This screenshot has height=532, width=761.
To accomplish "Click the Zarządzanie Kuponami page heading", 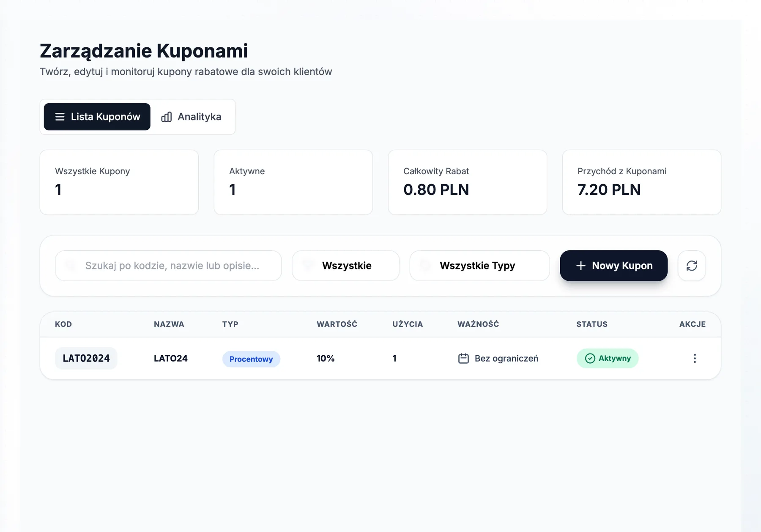I will (x=144, y=51).
